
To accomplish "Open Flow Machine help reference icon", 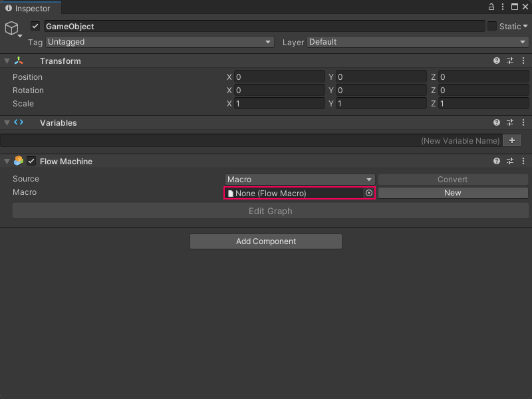I will 497,162.
